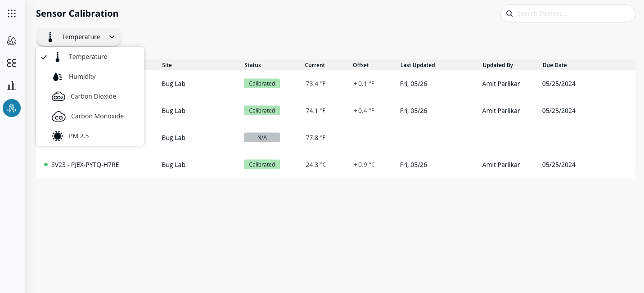Image resolution: width=644 pixels, height=293 pixels.
Task: Collapse the Temperature sensor type dropdown
Action: tap(79, 37)
